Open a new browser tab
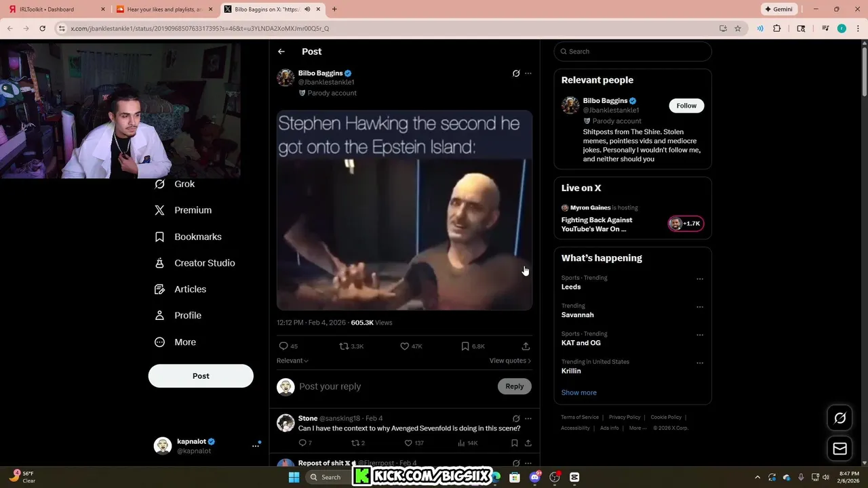This screenshot has width=868, height=488. point(334,9)
